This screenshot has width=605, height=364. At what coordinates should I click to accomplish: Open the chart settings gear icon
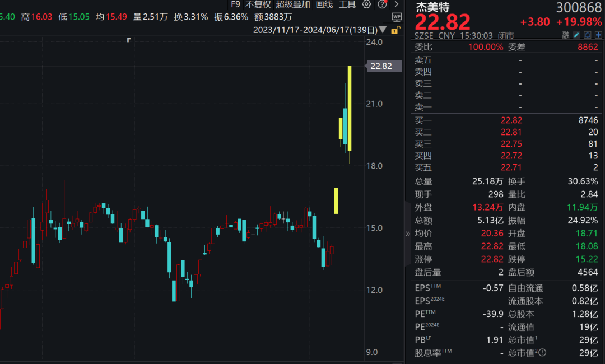(x=366, y=4)
